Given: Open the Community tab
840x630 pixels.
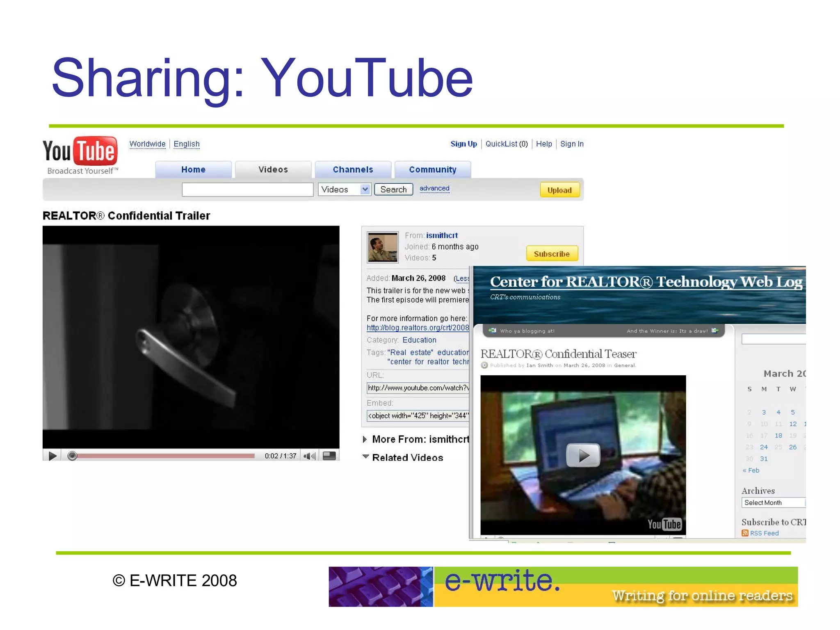Looking at the screenshot, I should (x=432, y=170).
